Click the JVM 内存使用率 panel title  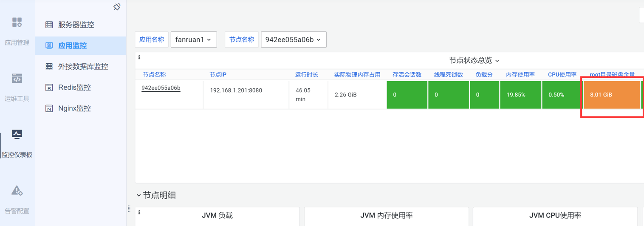(x=387, y=215)
